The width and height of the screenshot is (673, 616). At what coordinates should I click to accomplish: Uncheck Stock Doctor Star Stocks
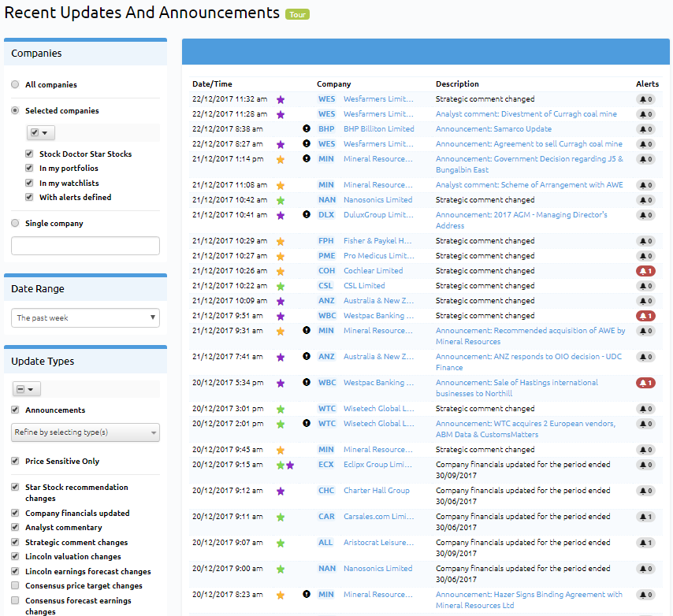29,154
